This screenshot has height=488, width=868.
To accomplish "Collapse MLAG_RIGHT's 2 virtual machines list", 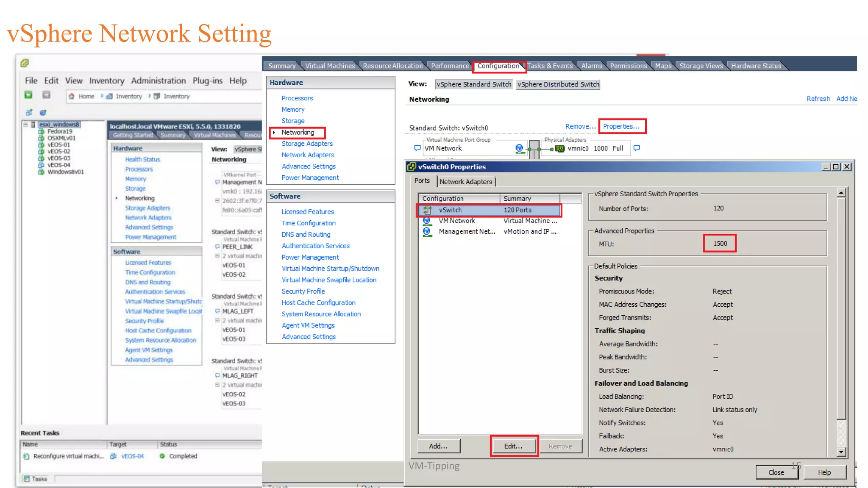I will click(x=217, y=385).
